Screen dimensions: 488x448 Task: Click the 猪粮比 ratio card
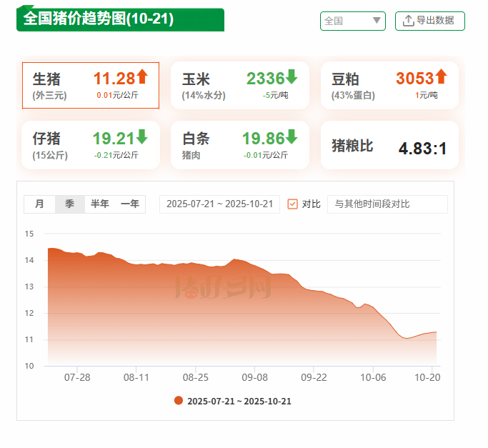(x=389, y=146)
